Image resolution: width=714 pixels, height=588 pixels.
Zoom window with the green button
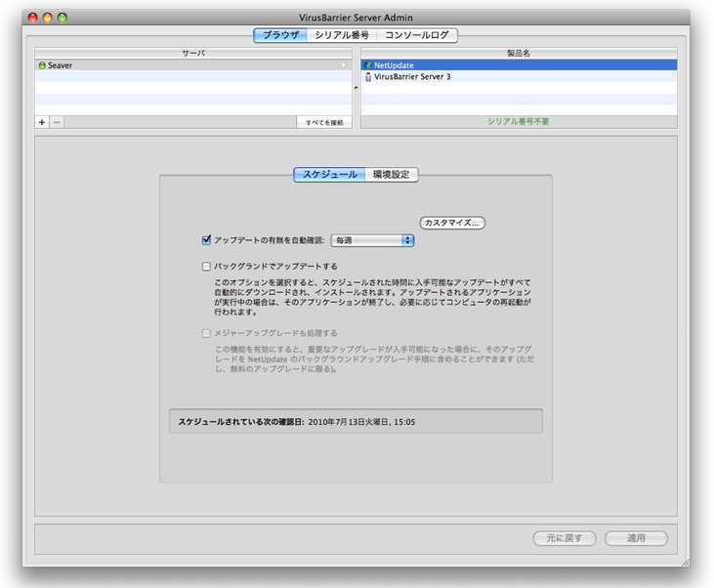(62, 18)
